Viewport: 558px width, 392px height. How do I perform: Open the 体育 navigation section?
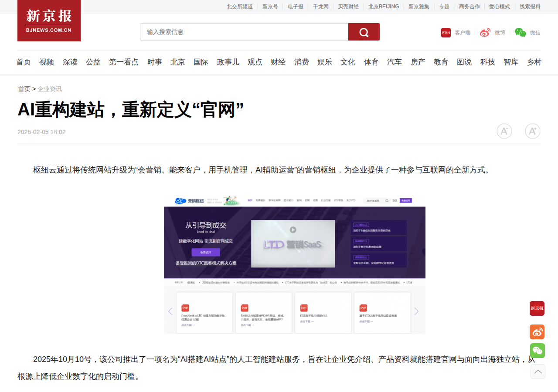pos(371,62)
